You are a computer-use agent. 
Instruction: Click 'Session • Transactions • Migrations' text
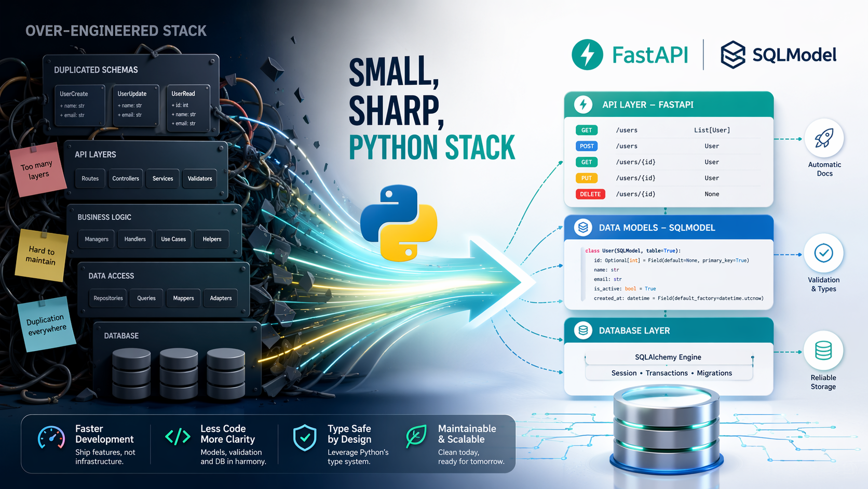[x=672, y=373]
